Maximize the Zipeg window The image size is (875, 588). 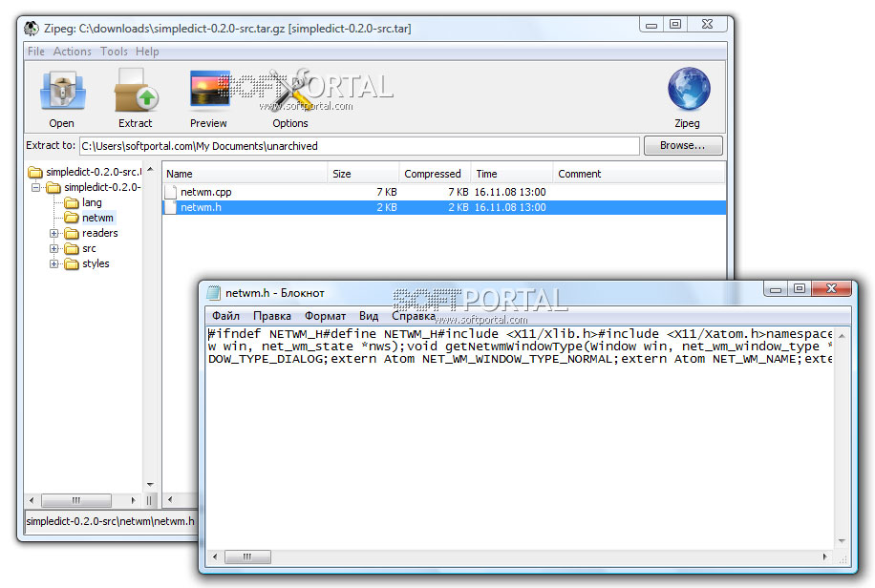(x=675, y=24)
